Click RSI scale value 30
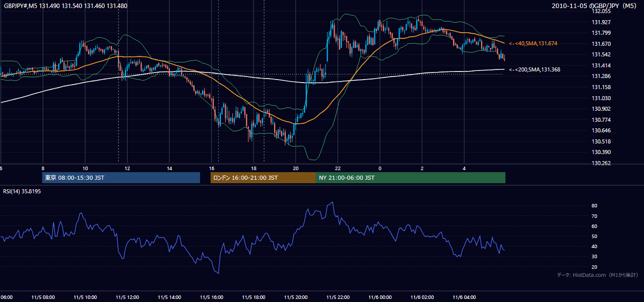 (x=595, y=257)
